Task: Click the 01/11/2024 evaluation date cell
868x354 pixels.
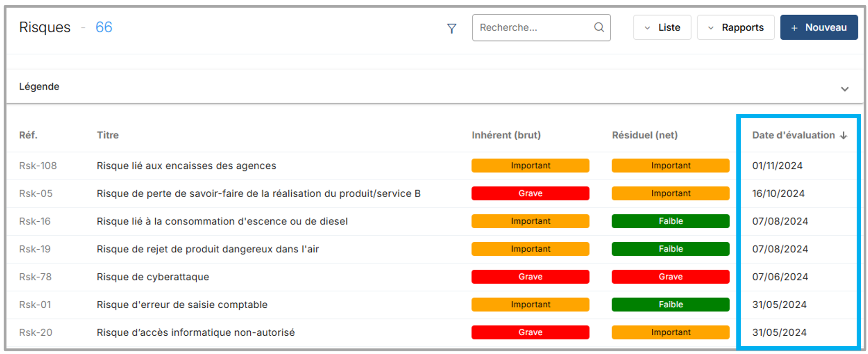Action: (x=777, y=166)
